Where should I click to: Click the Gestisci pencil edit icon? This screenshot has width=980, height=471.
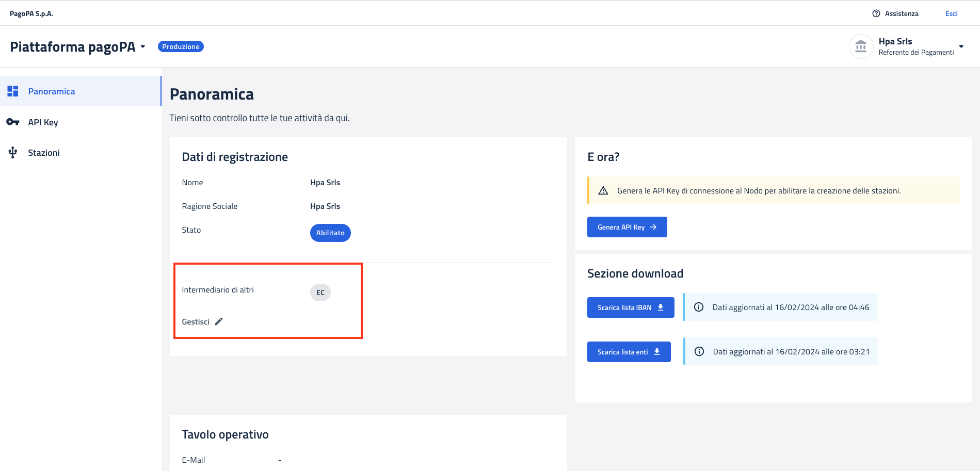pos(219,321)
